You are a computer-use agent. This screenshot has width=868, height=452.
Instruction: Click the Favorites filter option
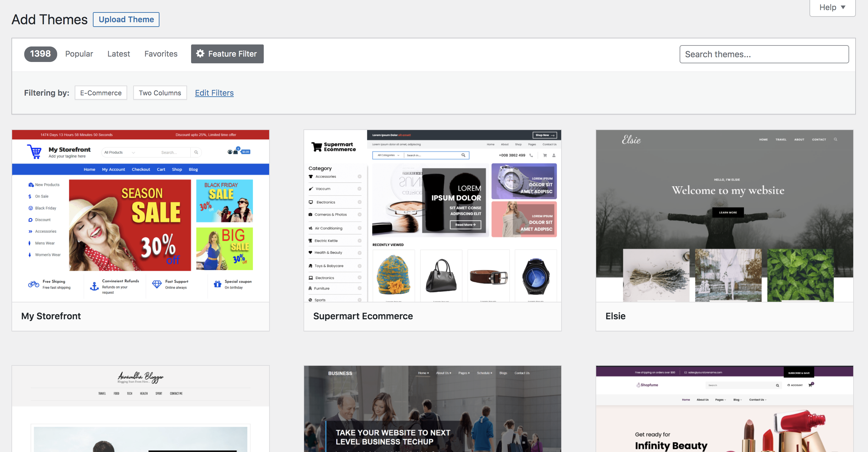[161, 54]
